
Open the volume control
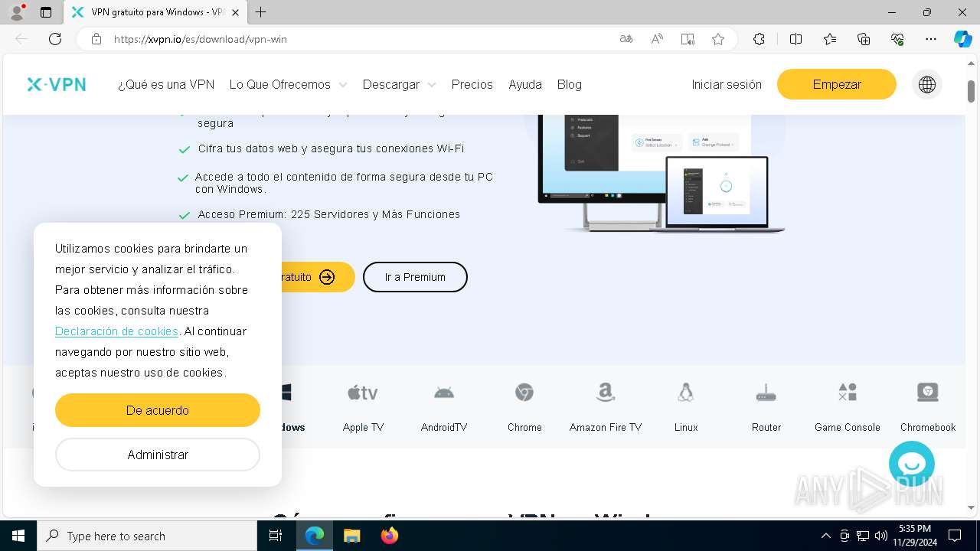pos(881,536)
